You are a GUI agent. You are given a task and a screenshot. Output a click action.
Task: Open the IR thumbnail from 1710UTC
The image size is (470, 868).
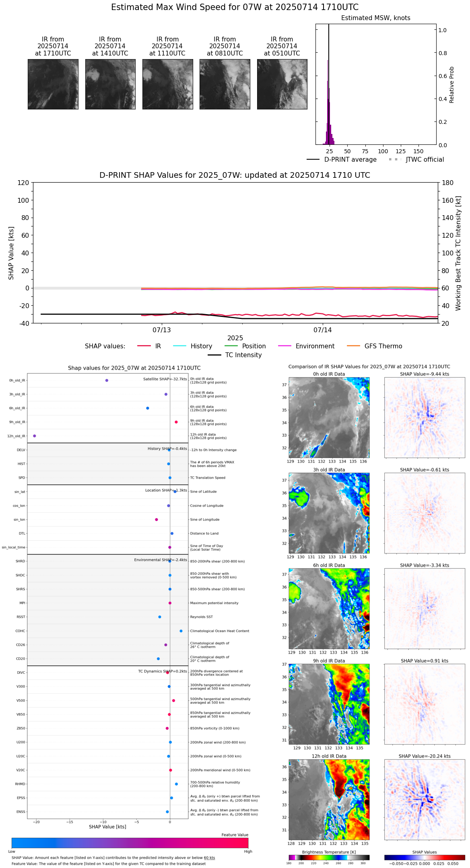53,84
